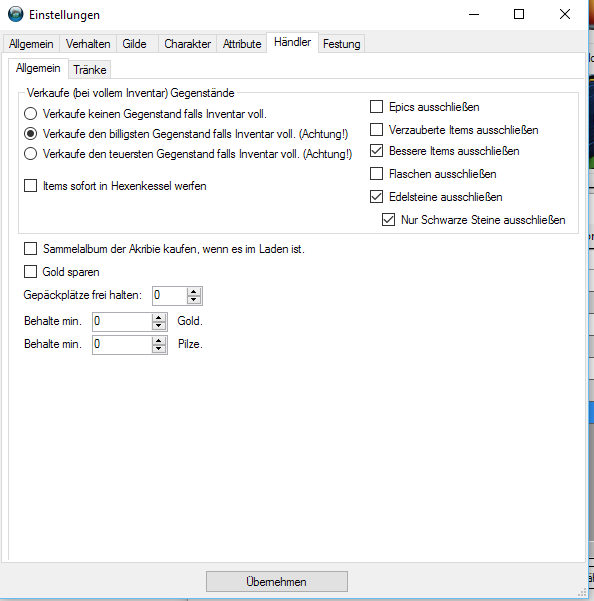This screenshot has width=594, height=601.
Task: Decrease minimum Gold value with down arrow
Action: point(158,326)
